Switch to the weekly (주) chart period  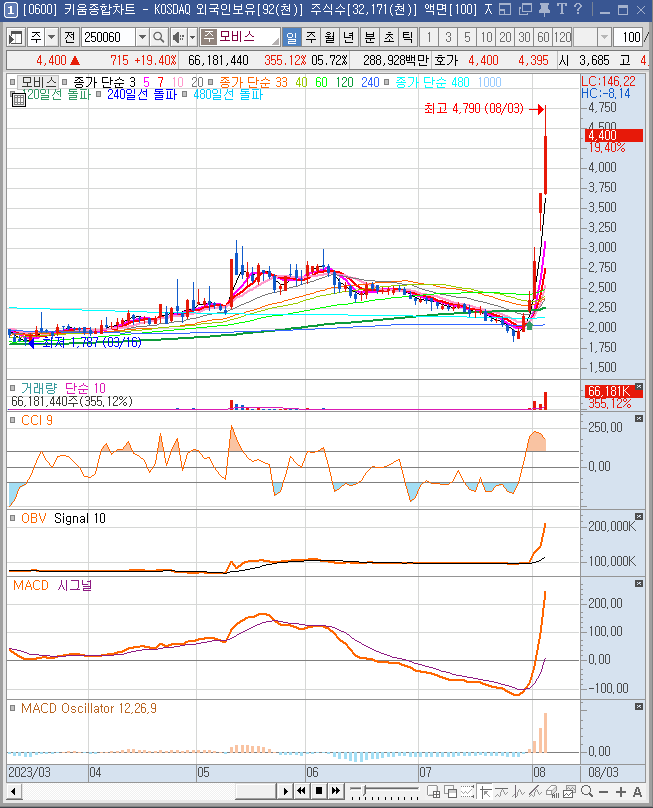tap(310, 37)
